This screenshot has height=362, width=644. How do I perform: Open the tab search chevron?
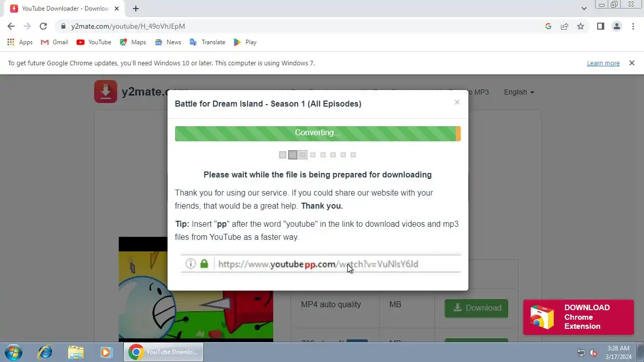pyautogui.click(x=584, y=9)
